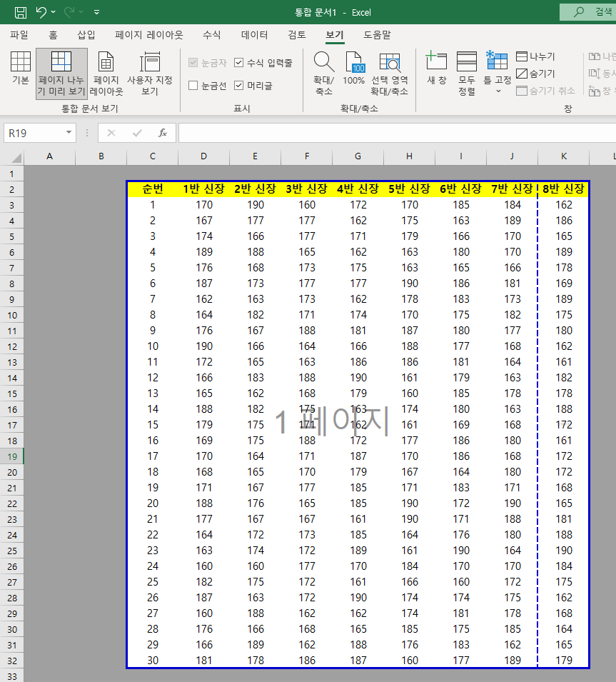Click the 순번 header cell

[x=153, y=189]
